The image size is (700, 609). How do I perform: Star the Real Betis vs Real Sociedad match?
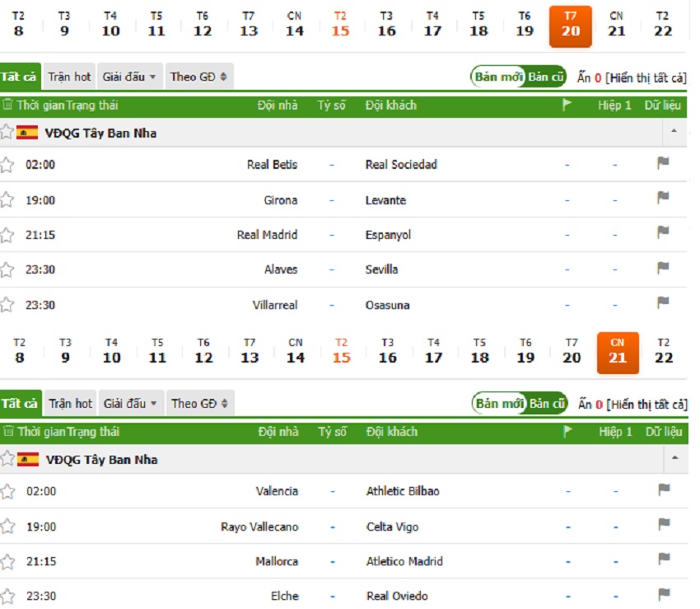[7, 165]
